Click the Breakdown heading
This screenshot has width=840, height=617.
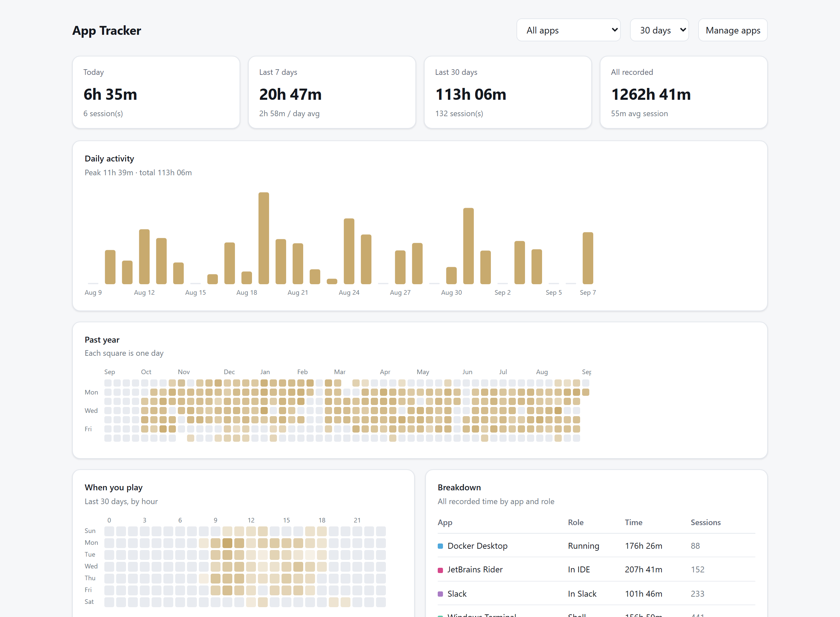(x=459, y=487)
